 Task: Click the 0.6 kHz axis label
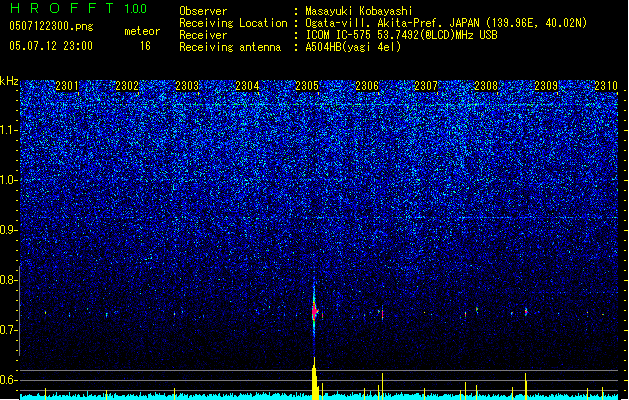(8, 380)
